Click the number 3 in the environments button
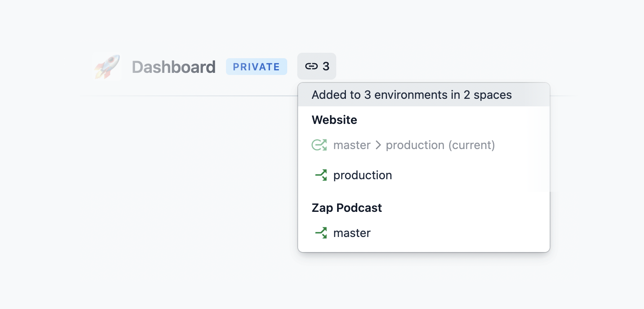This screenshot has width=644, height=309. [326, 67]
